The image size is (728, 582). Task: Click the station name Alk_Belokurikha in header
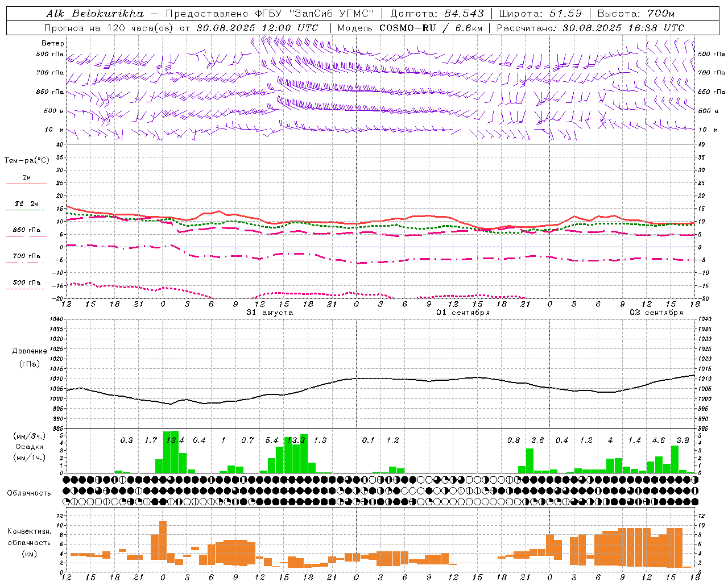pyautogui.click(x=95, y=13)
